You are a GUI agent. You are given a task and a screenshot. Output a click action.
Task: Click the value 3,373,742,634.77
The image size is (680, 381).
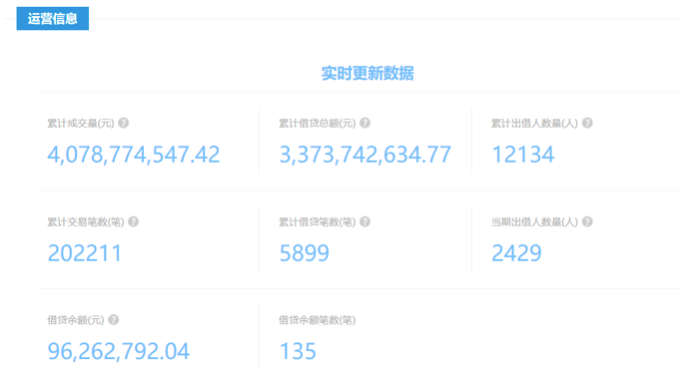point(365,155)
